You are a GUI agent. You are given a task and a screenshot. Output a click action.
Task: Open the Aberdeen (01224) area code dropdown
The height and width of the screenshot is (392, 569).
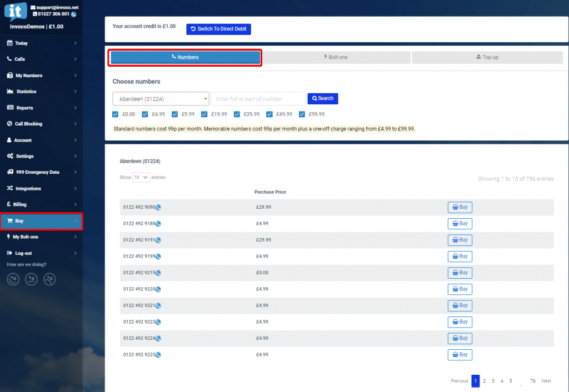[x=161, y=99]
